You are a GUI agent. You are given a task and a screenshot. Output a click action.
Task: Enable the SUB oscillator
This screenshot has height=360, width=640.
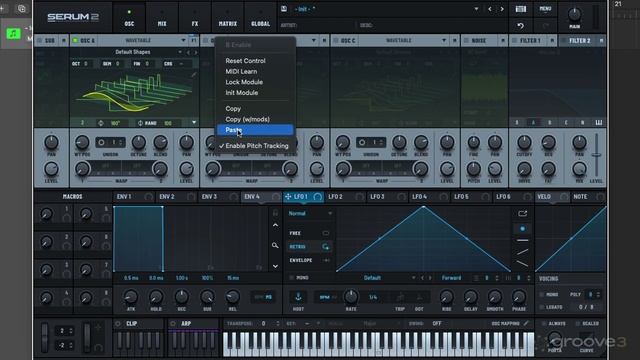pos(40,40)
